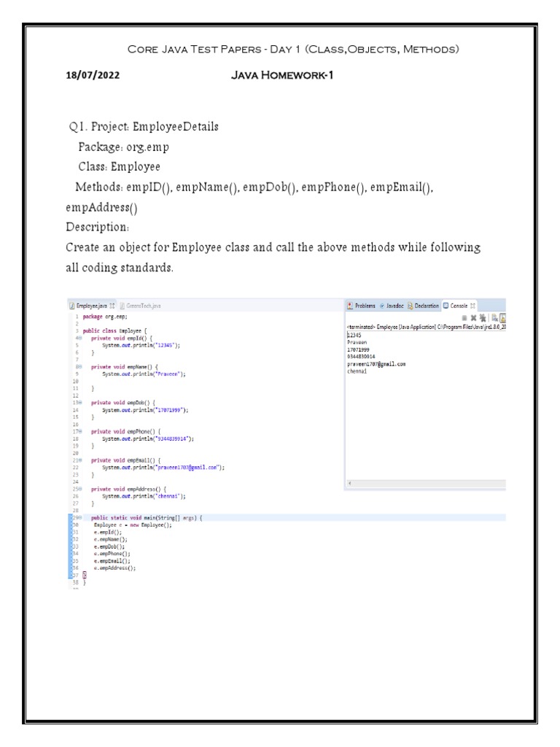This screenshot has width=560, height=747.
Task: Click the 'Java Homework-1' document heading
Action: pyautogui.click(x=282, y=75)
